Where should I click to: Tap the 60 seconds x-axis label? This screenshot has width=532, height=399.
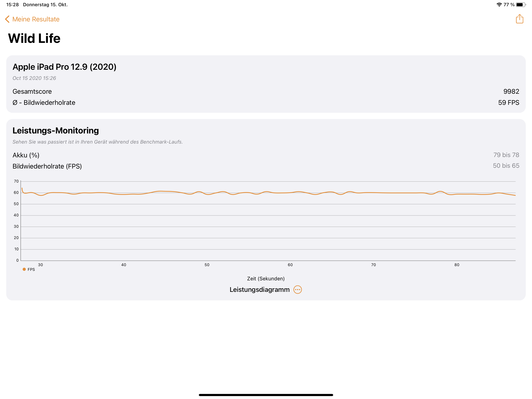pos(290,265)
